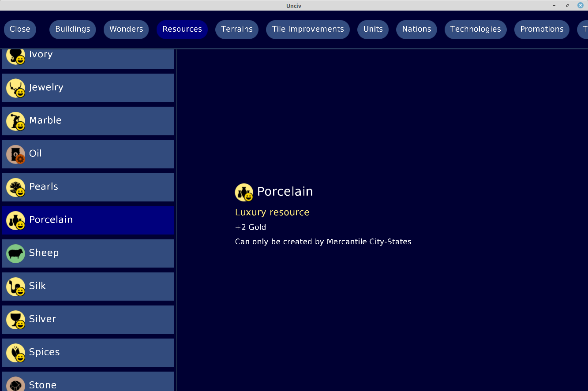Open the Technologies category
The width and height of the screenshot is (588, 391).
[x=476, y=30]
